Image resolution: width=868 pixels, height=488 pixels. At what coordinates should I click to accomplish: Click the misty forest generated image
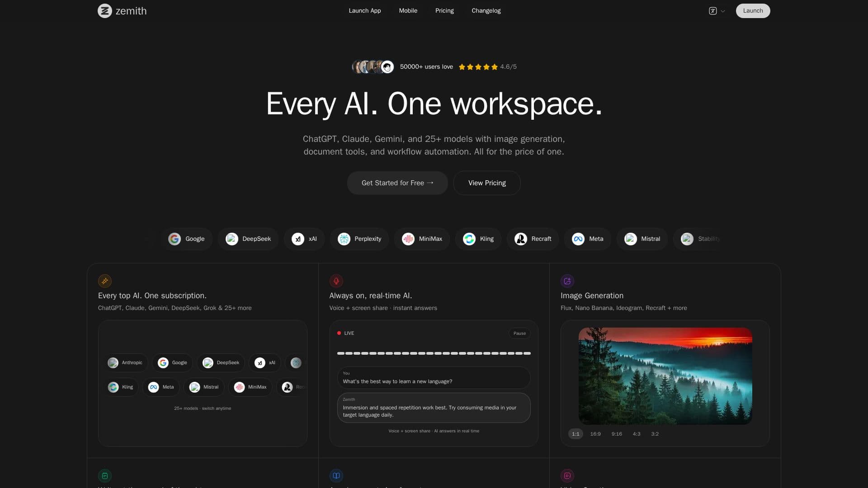[x=665, y=376]
